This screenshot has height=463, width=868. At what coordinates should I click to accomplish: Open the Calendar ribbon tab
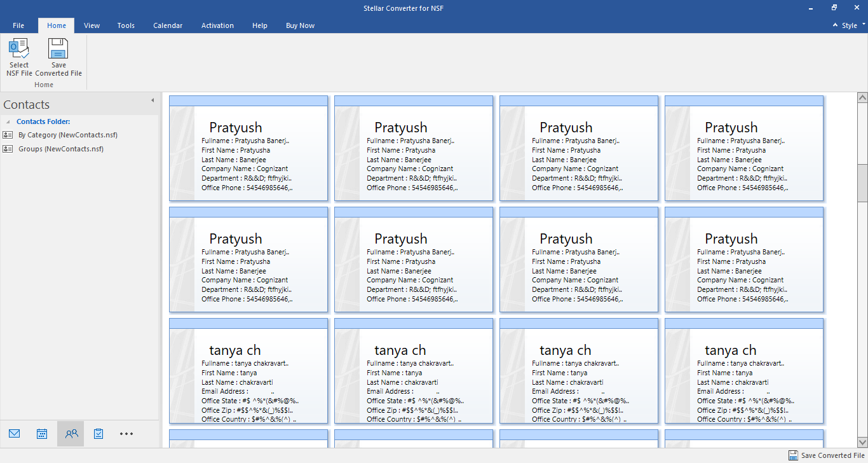pyautogui.click(x=168, y=25)
